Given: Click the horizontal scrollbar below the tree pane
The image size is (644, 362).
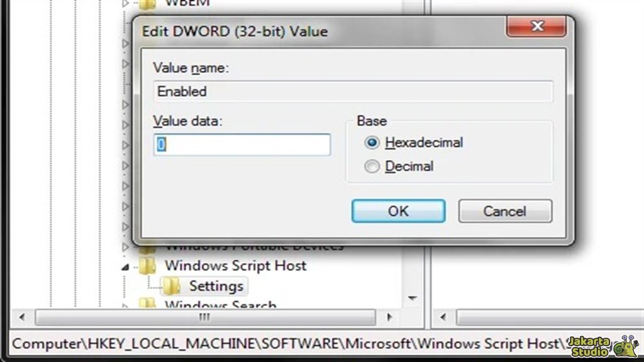Looking at the screenshot, I should coord(204,319).
